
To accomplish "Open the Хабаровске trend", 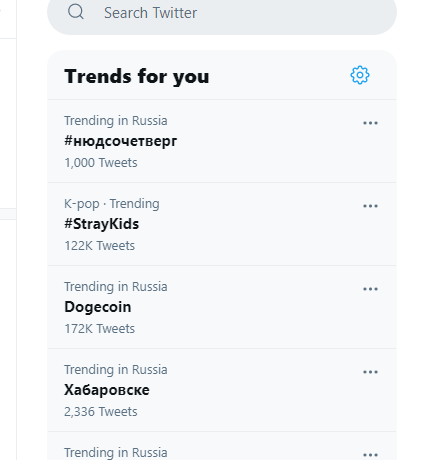I will [107, 390].
